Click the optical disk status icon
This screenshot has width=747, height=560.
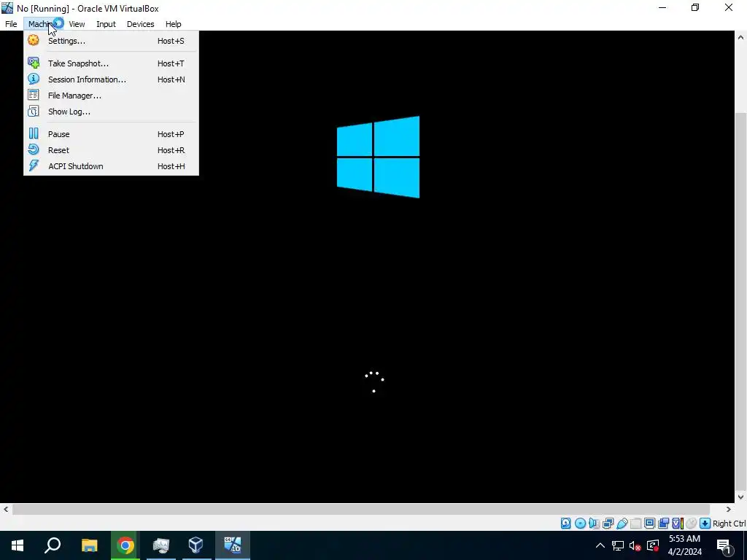pos(580,524)
